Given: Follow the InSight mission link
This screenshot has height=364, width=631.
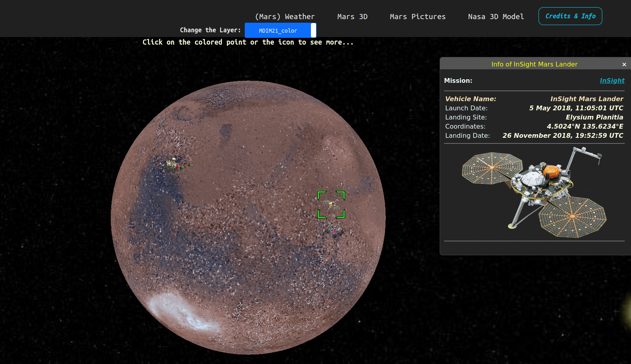Looking at the screenshot, I should (x=612, y=80).
